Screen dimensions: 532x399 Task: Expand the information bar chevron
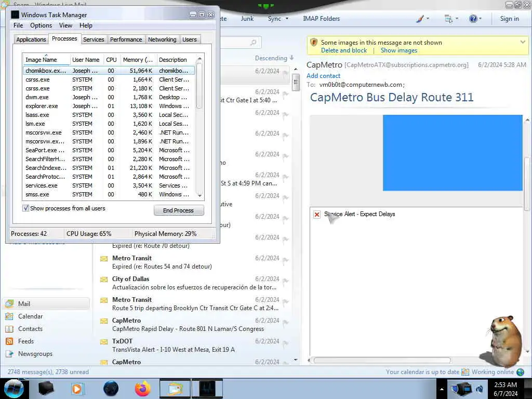coord(523,42)
